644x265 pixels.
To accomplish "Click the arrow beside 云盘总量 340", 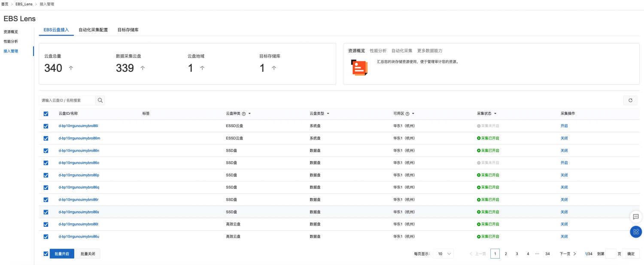I will pos(71,68).
